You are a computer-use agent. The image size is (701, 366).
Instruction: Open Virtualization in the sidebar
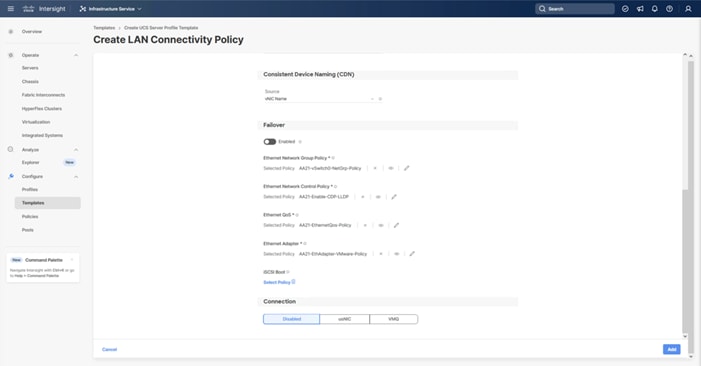(36, 122)
